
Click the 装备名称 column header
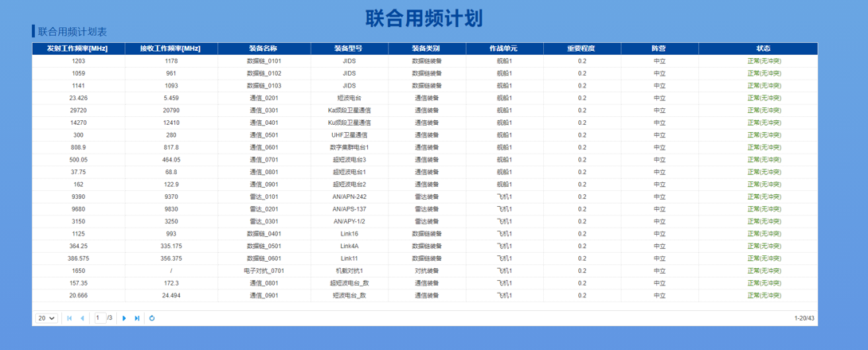pyautogui.click(x=264, y=49)
